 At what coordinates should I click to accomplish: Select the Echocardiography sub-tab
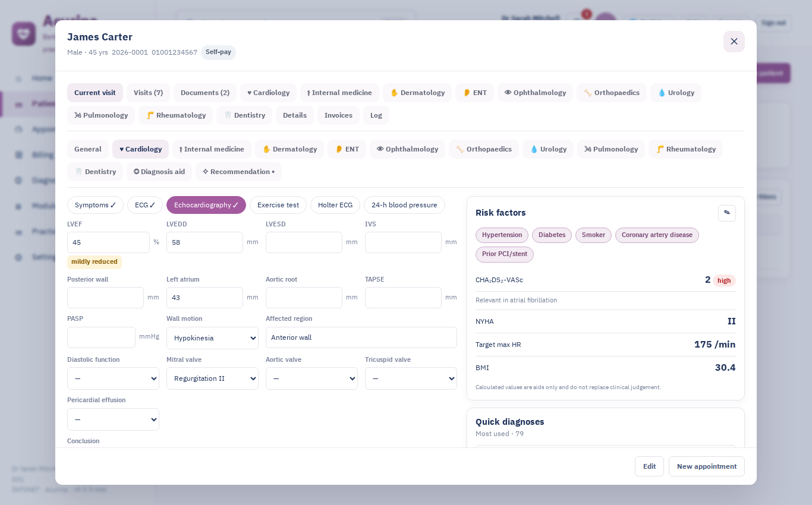click(x=206, y=205)
